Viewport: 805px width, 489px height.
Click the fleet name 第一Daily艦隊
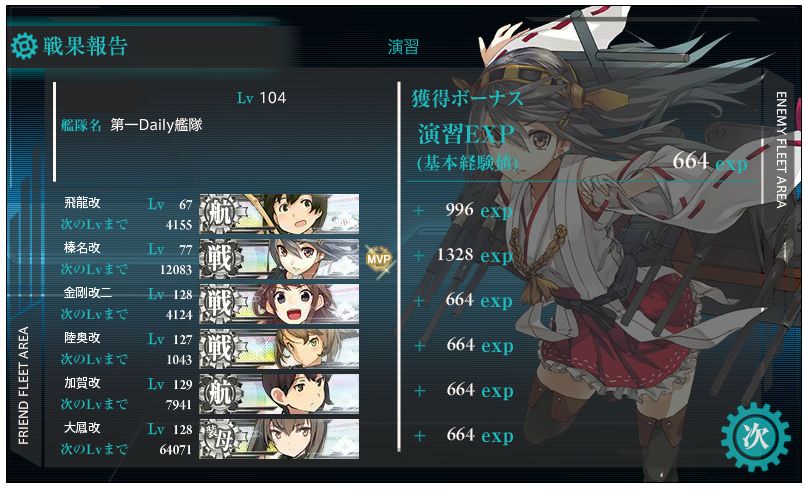click(x=156, y=125)
